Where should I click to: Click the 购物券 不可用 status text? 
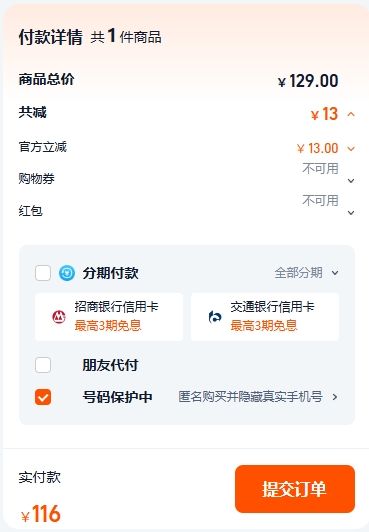[320, 168]
